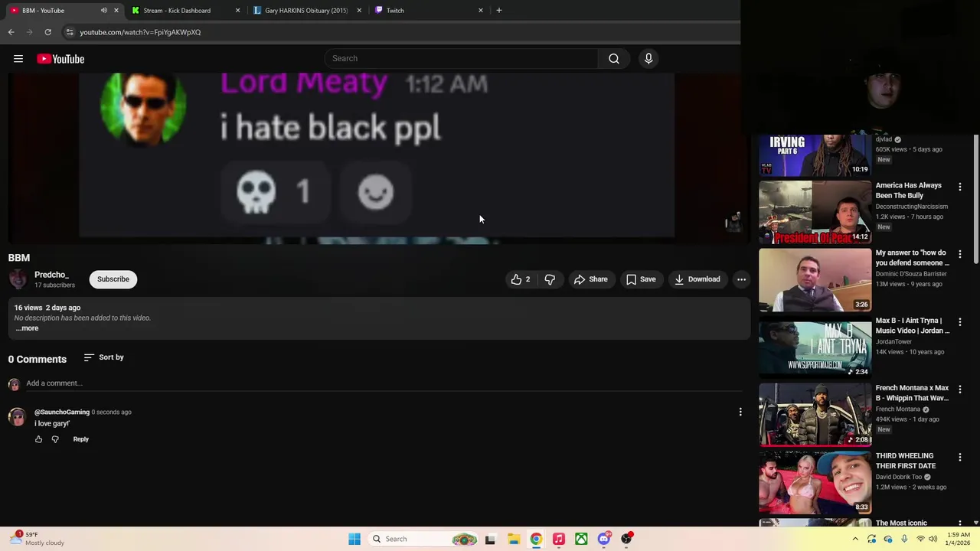Click the Add a comment field

[383, 383]
